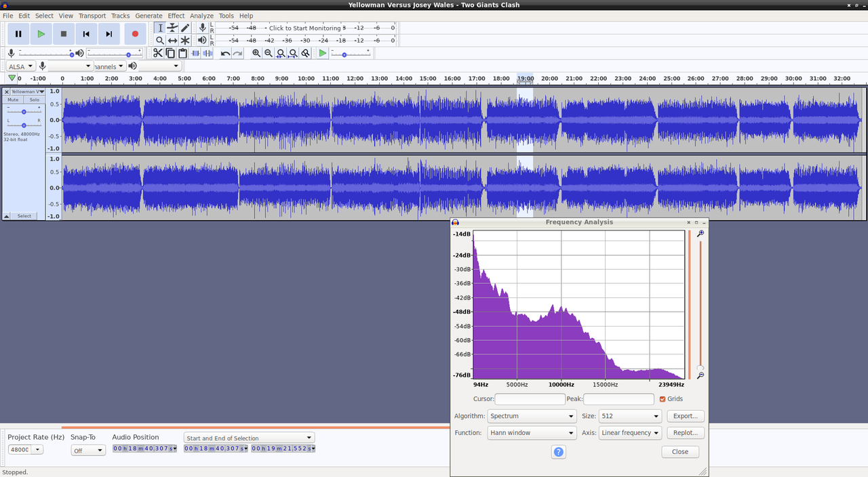Open the Start and End of Selection dropdown
The height and width of the screenshot is (477, 868).
(x=250, y=438)
